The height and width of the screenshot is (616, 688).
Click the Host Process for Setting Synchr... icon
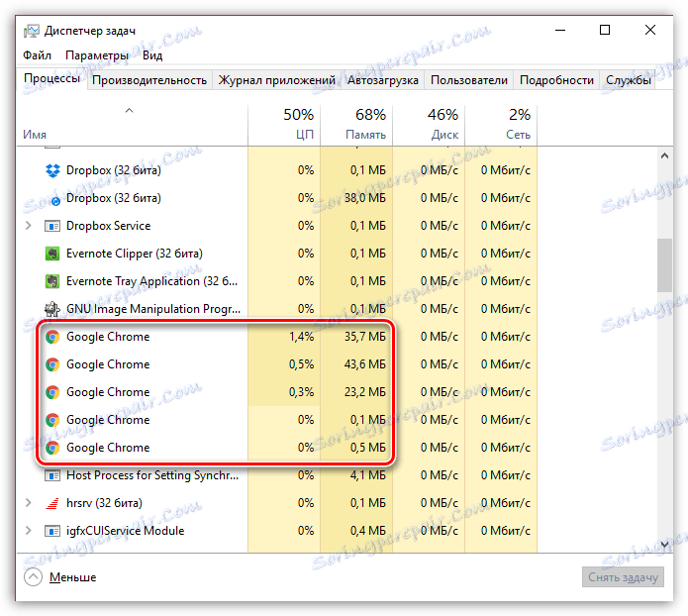tap(52, 475)
